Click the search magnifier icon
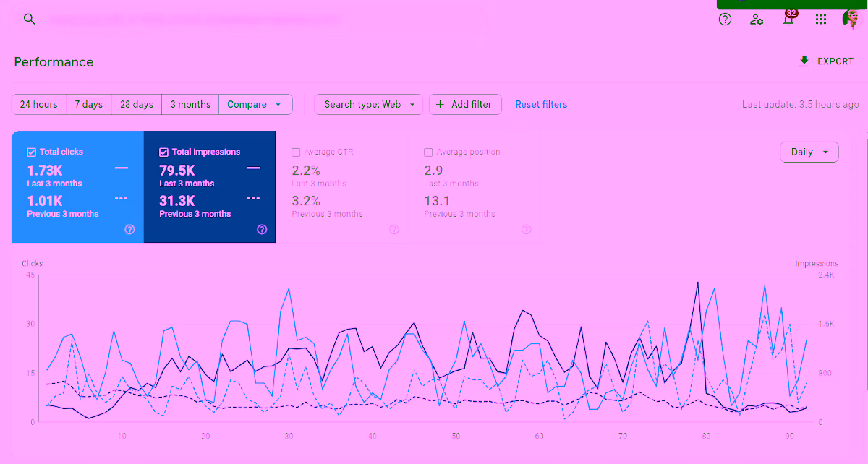The width and height of the screenshot is (868, 464). [29, 19]
